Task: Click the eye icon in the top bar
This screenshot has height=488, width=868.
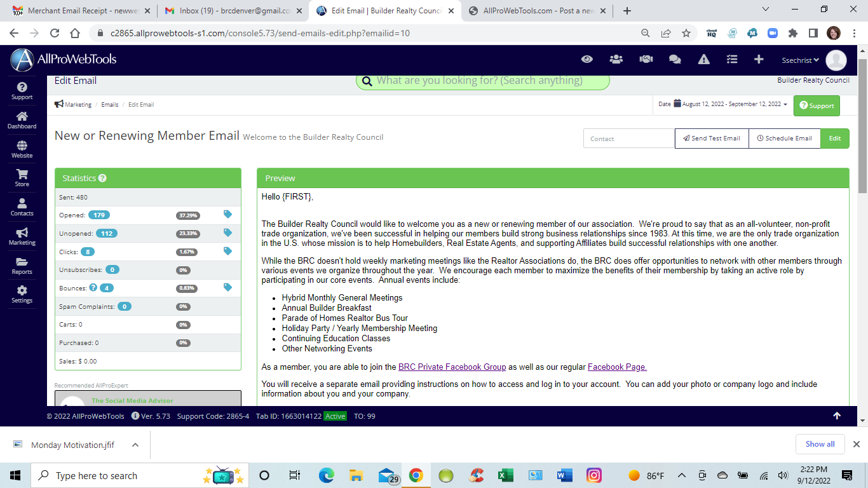Action: (587, 59)
